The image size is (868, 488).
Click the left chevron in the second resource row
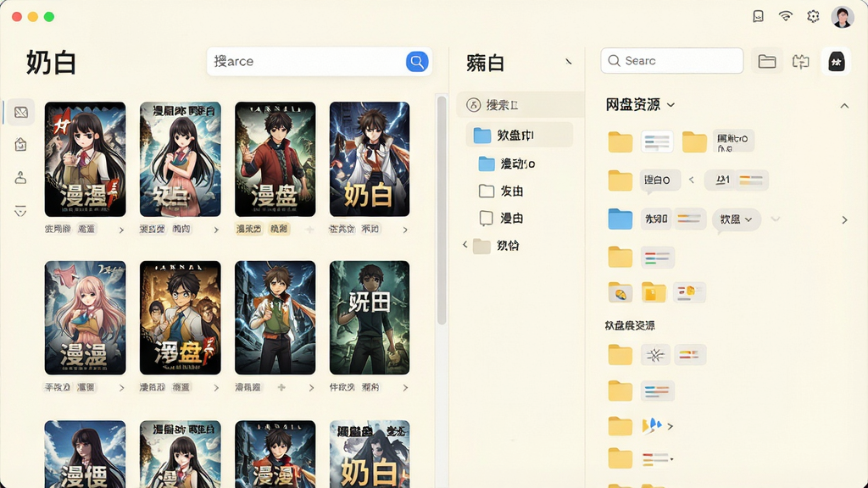tap(692, 180)
